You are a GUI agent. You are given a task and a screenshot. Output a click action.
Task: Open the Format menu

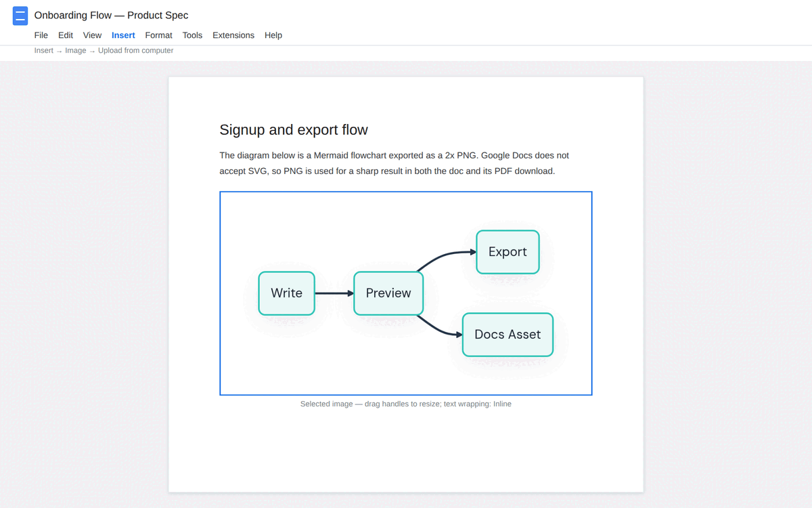[x=158, y=35]
